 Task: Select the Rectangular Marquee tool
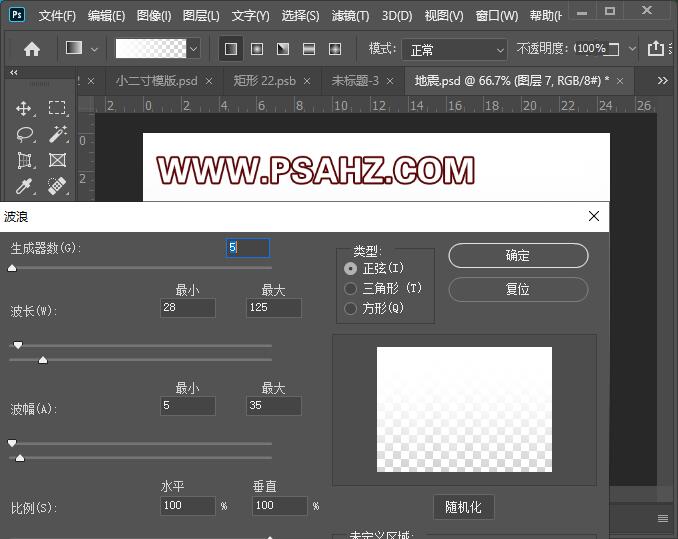[57, 108]
